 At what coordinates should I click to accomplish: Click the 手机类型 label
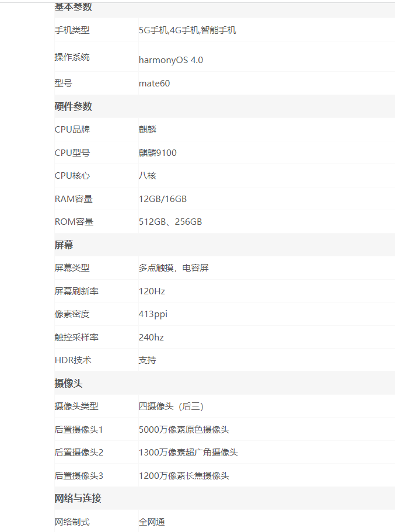[x=72, y=30]
